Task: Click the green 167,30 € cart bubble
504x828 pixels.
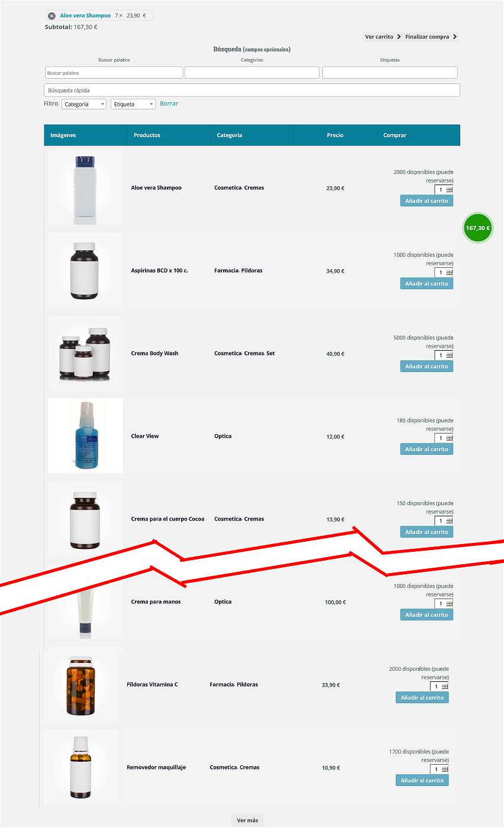Action: point(478,228)
